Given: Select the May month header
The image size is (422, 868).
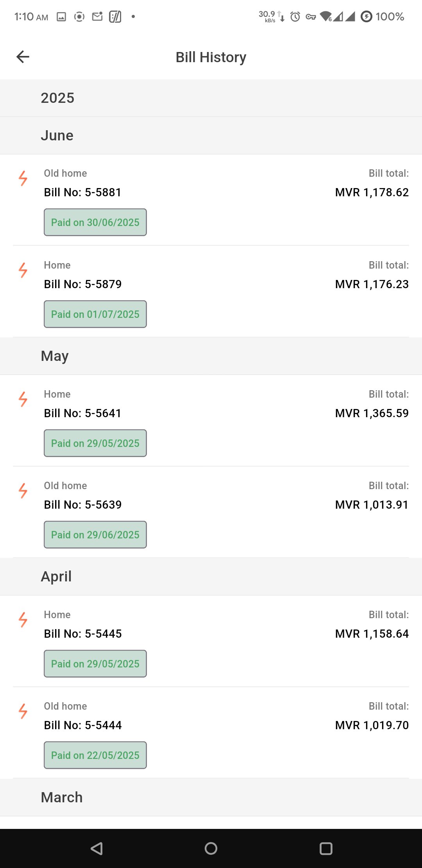Looking at the screenshot, I should [55, 356].
